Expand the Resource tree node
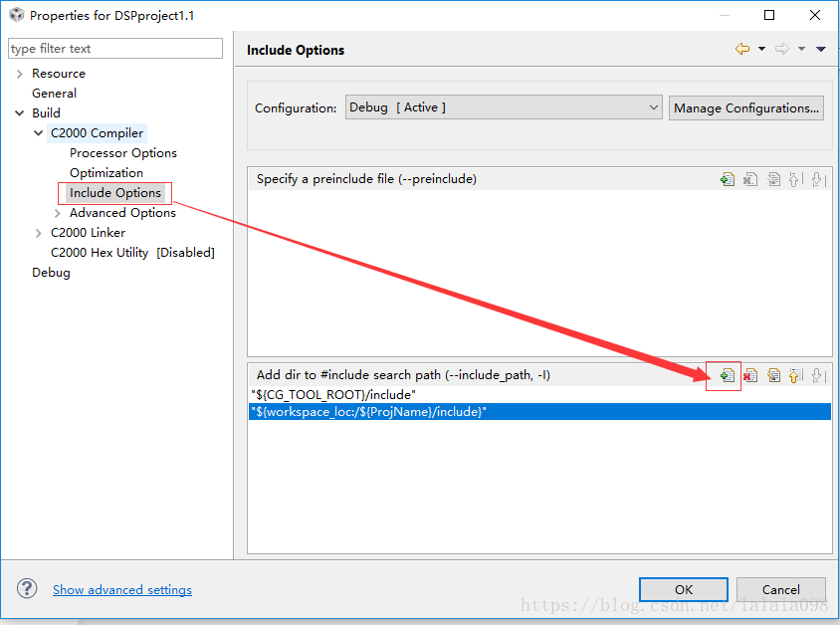This screenshot has width=840, height=625. pos(20,74)
